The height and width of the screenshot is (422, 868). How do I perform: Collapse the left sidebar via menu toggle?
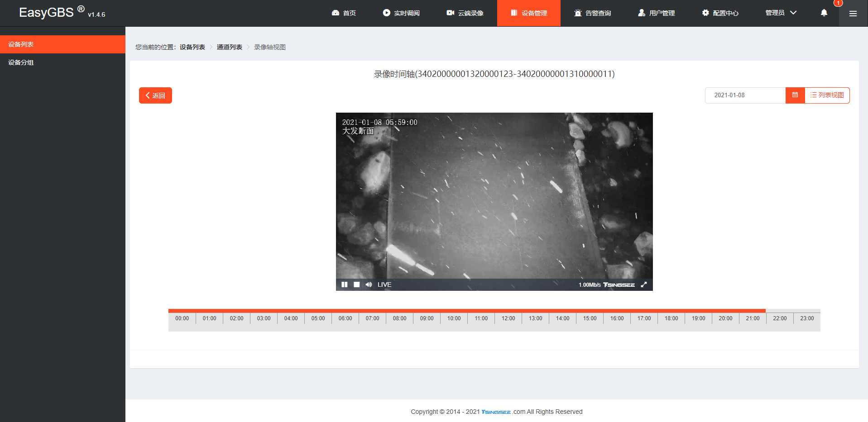coord(853,14)
